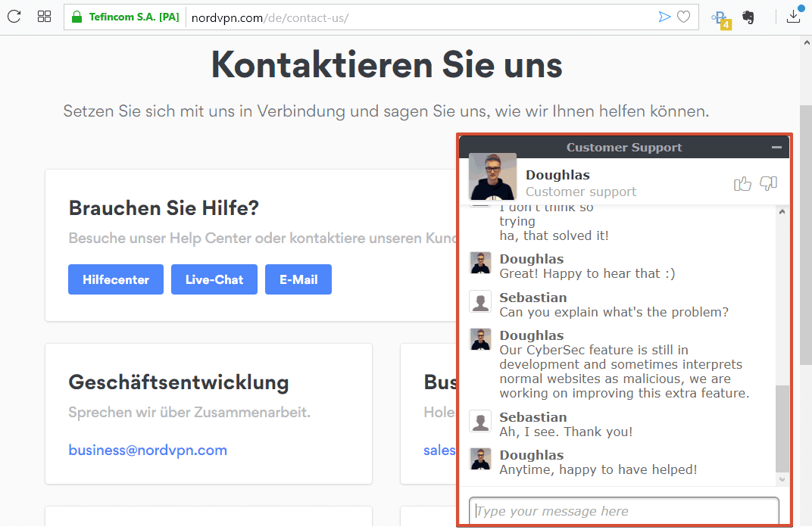Click Doughlas avatar beside 'Great! Happy to hear that'

(480, 263)
